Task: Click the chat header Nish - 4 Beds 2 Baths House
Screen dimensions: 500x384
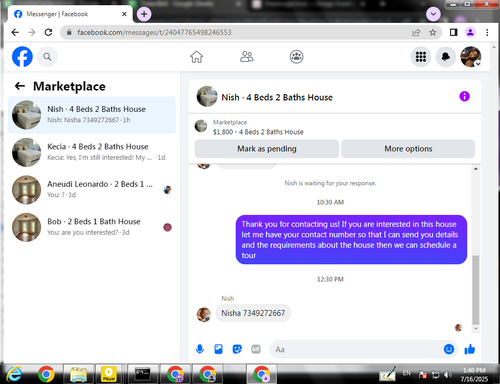Action: tap(277, 97)
